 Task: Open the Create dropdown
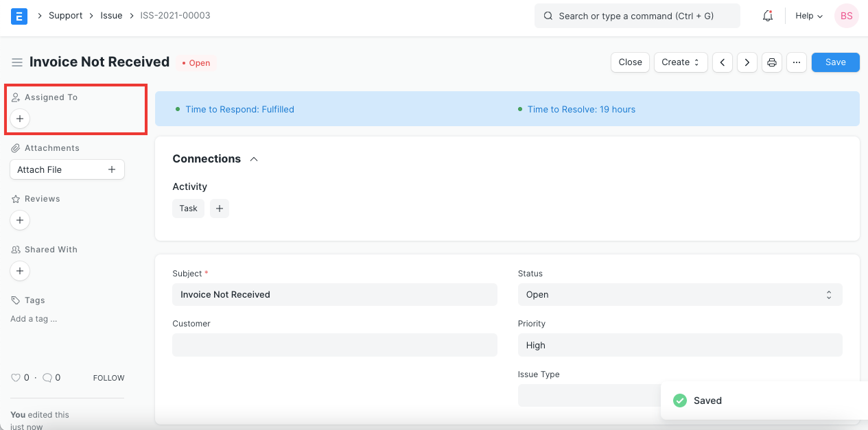(680, 62)
